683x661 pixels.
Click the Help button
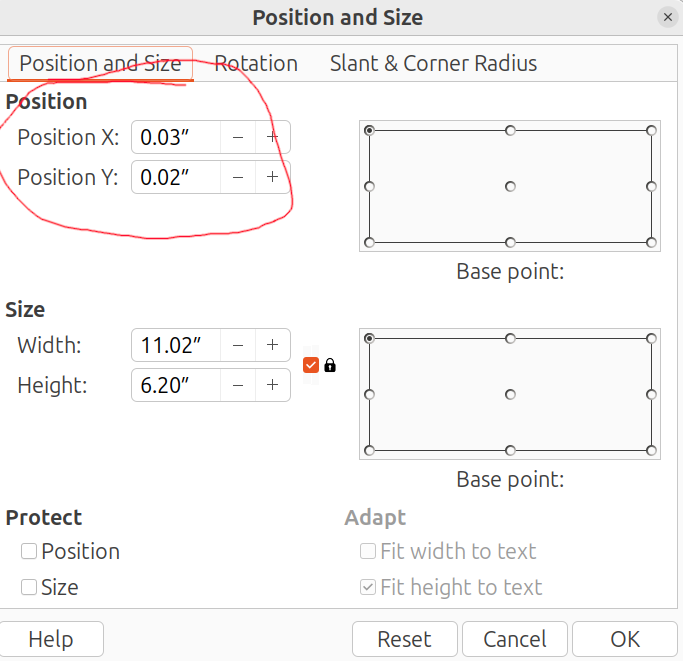50,639
